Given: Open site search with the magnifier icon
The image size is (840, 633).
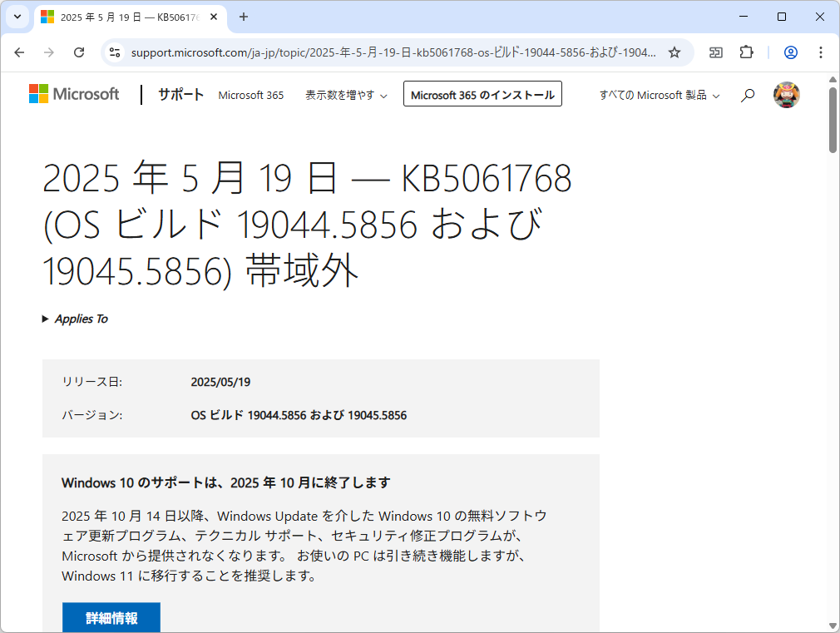Looking at the screenshot, I should click(x=747, y=94).
